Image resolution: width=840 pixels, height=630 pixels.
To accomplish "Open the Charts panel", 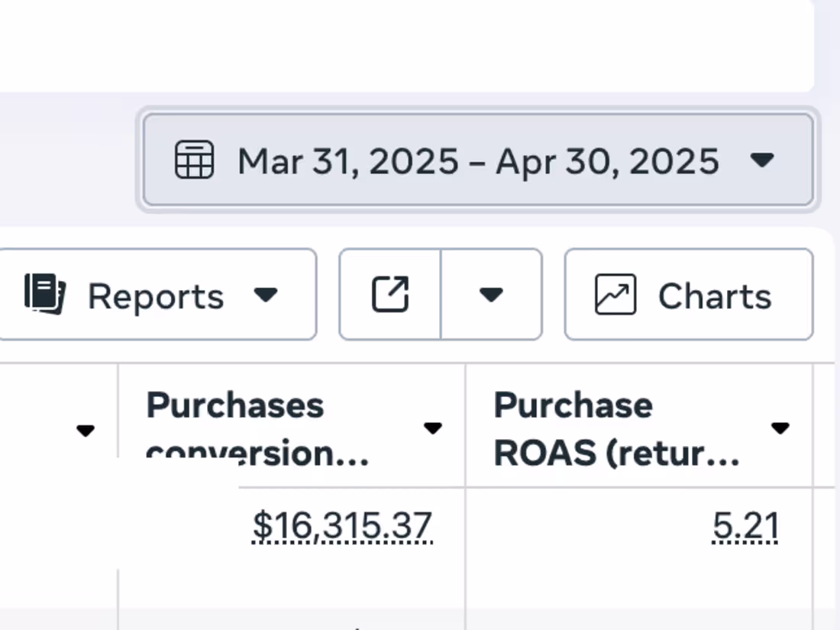I will tap(687, 294).
